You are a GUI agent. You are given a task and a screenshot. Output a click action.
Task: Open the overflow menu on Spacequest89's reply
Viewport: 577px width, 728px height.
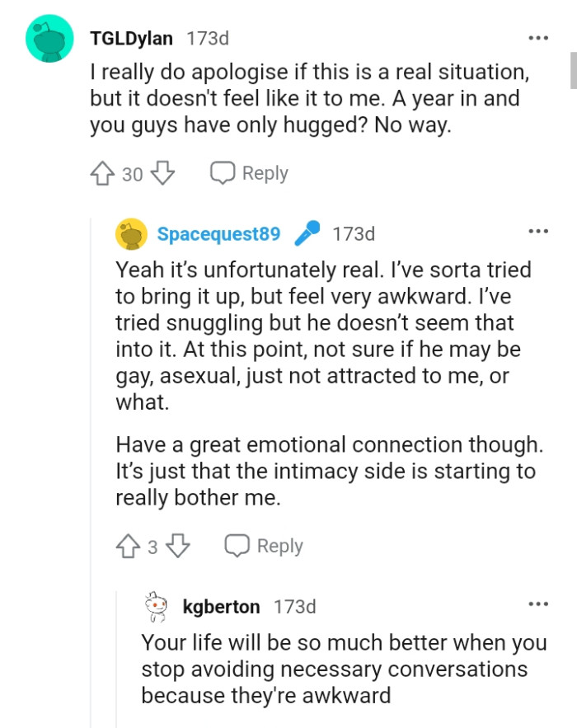[538, 233]
